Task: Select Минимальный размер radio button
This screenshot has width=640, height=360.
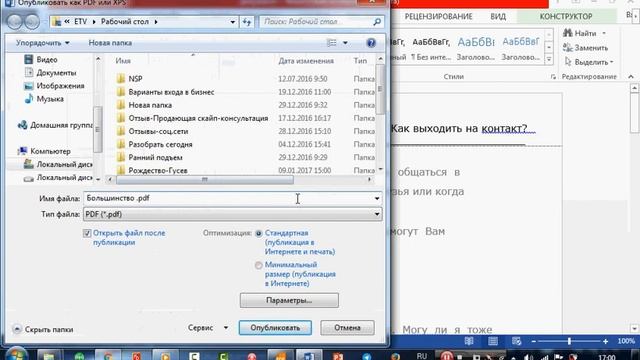Action: 258,265
